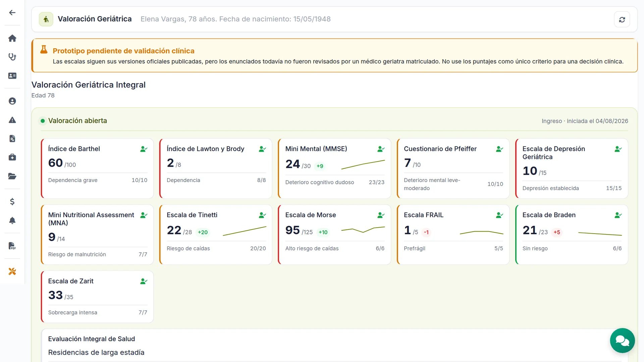644x362 pixels.
Task: Click the user-check icon on Escala de Braden
Action: point(618,215)
